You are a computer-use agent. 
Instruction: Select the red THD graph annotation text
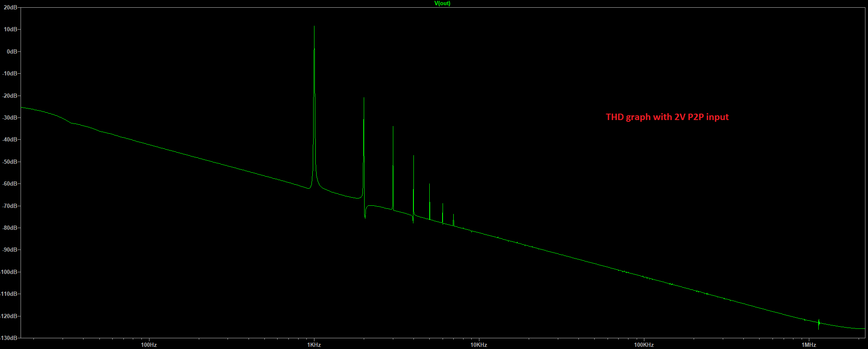tap(667, 117)
